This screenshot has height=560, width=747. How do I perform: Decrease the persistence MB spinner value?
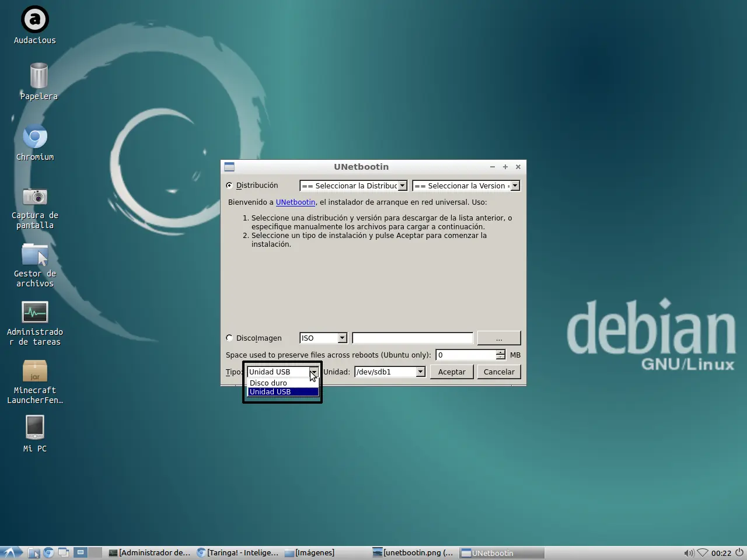click(x=501, y=357)
